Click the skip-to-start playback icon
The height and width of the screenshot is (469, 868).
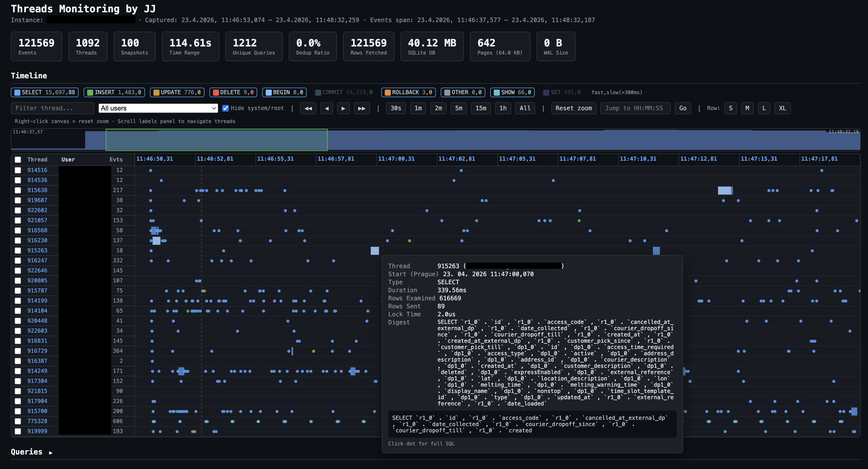tap(308, 108)
